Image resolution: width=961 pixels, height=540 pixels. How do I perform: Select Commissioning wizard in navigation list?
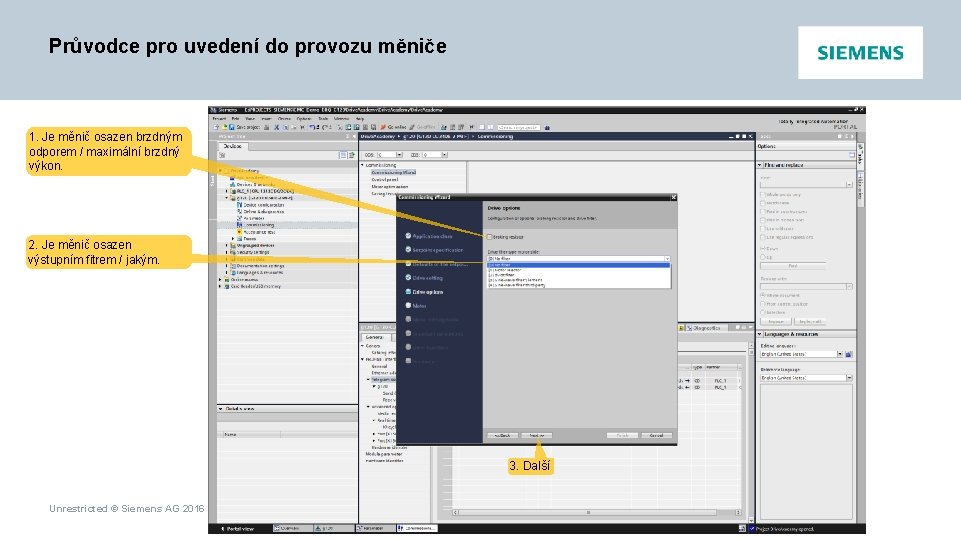pos(393,172)
